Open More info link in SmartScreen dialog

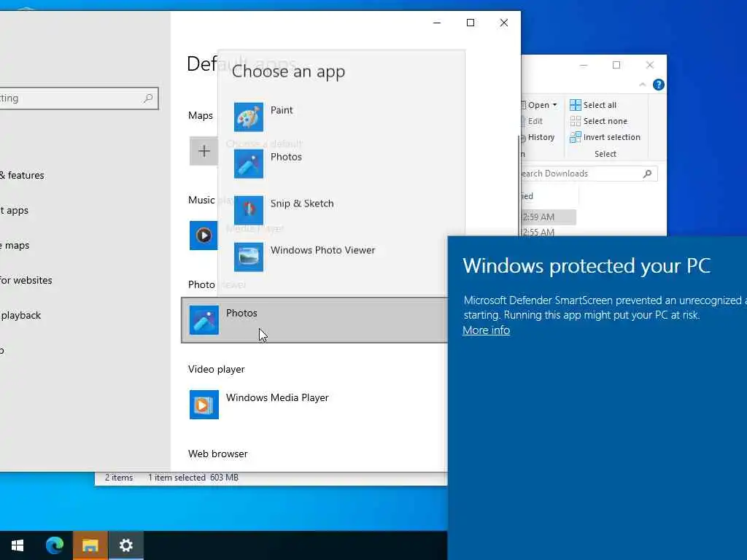[486, 330]
